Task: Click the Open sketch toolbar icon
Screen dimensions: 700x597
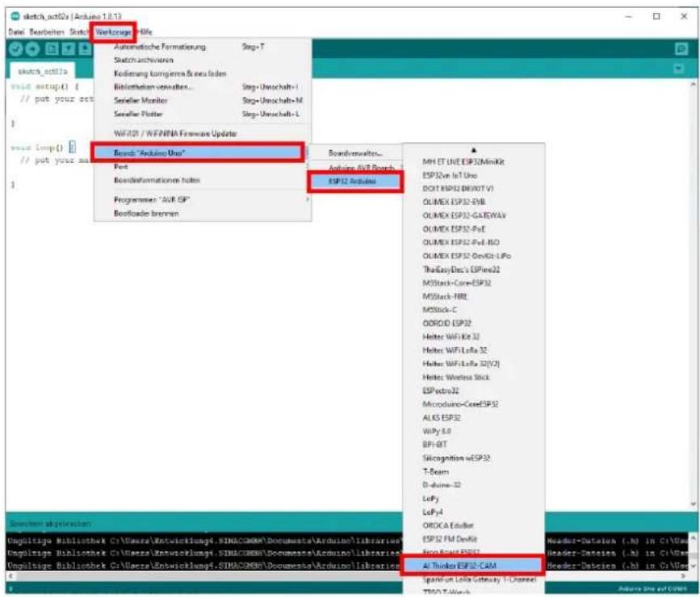Action: pyautogui.click(x=69, y=49)
